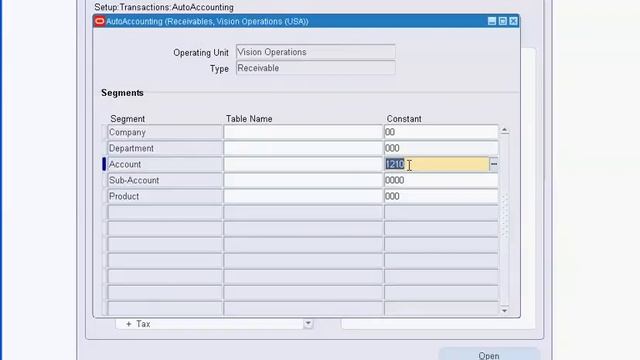Screen dimensions: 640x360
Task: Click Account row record indicator bar
Action: tap(104, 164)
